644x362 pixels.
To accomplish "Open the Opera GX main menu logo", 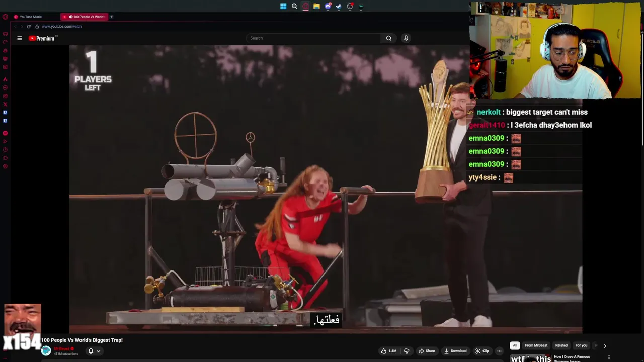I will 5,17.
